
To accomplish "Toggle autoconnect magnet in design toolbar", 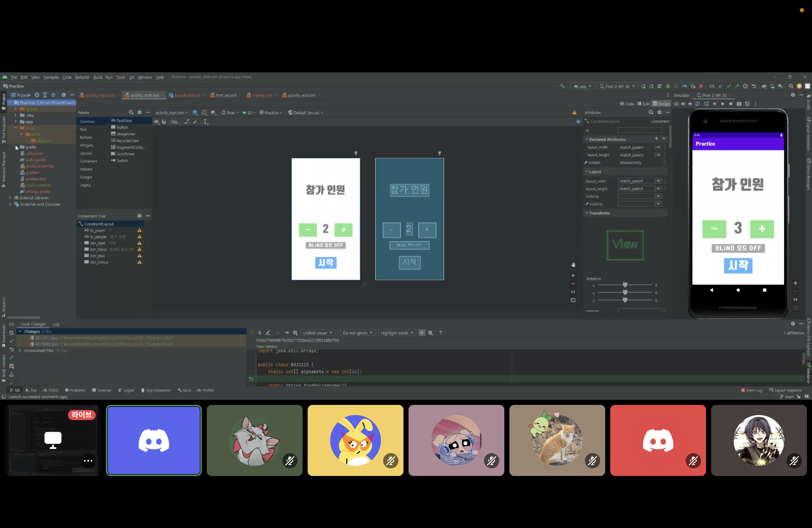I will (164, 122).
